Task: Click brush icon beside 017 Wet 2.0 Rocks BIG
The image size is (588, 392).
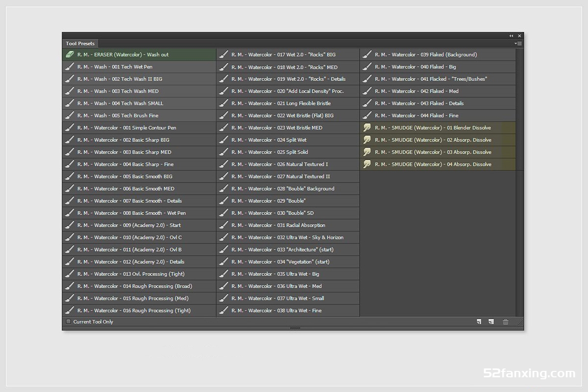Action: pos(224,54)
